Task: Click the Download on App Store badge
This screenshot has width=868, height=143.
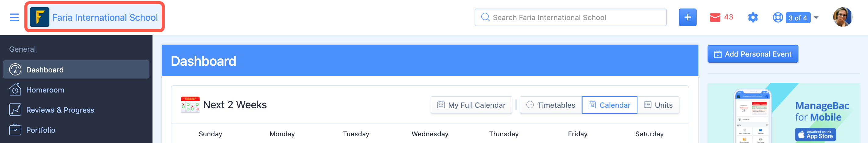Action: pyautogui.click(x=815, y=134)
